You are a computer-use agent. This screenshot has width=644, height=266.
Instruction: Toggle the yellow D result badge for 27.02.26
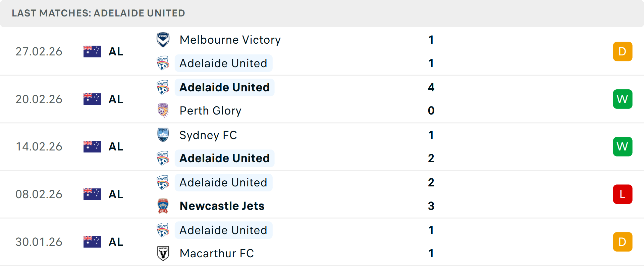coord(623,51)
